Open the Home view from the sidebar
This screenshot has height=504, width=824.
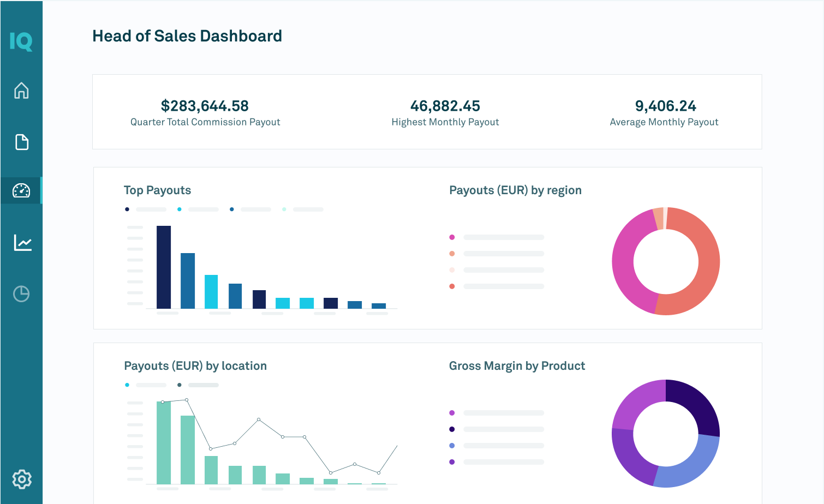(x=21, y=91)
